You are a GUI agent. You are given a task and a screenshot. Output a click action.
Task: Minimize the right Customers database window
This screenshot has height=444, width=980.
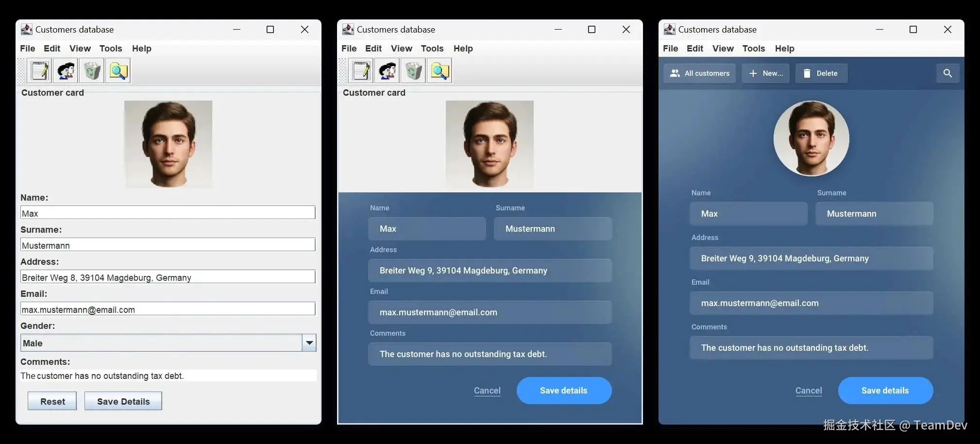pyautogui.click(x=879, y=29)
